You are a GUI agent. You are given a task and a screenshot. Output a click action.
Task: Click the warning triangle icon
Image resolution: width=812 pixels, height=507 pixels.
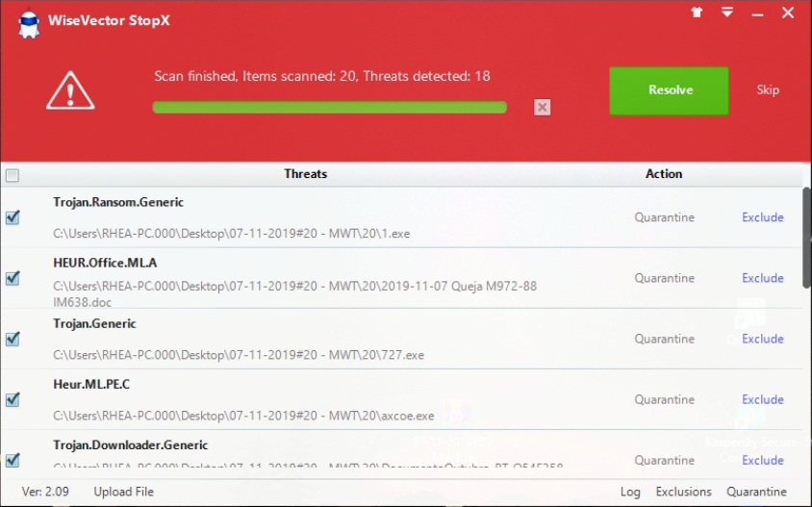point(70,90)
